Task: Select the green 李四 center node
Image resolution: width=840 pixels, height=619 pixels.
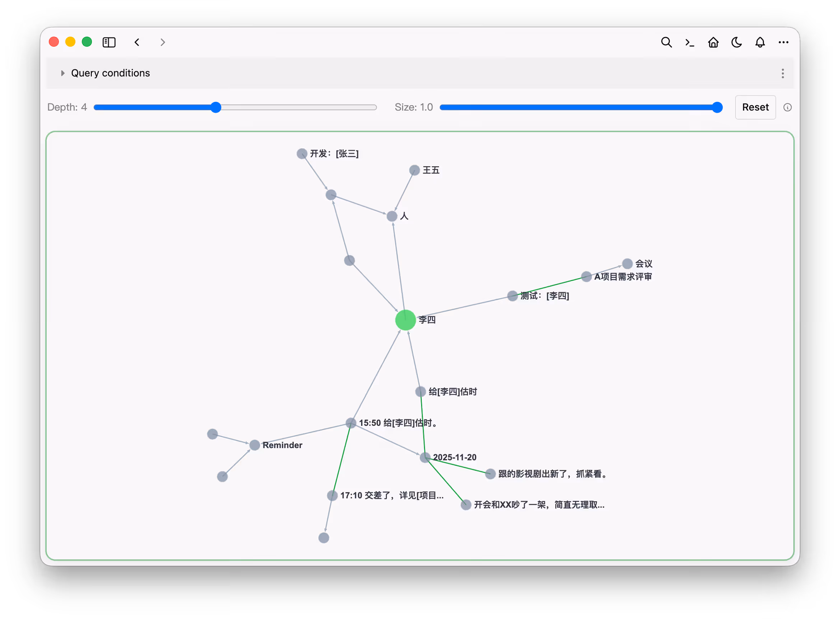Action: pos(405,320)
